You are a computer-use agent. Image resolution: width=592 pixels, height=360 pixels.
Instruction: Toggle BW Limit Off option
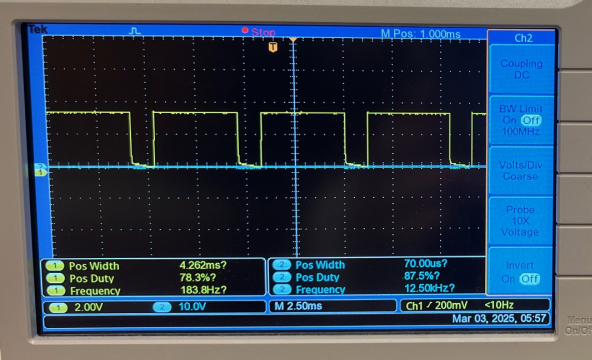tap(531, 120)
